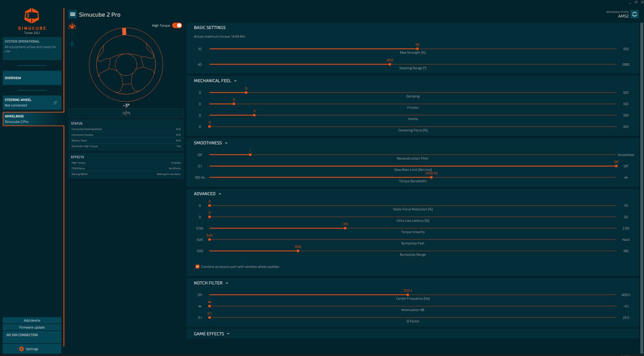Open the hamburger menu beside Simucube 2 Pro
644x356 pixels.
72,14
